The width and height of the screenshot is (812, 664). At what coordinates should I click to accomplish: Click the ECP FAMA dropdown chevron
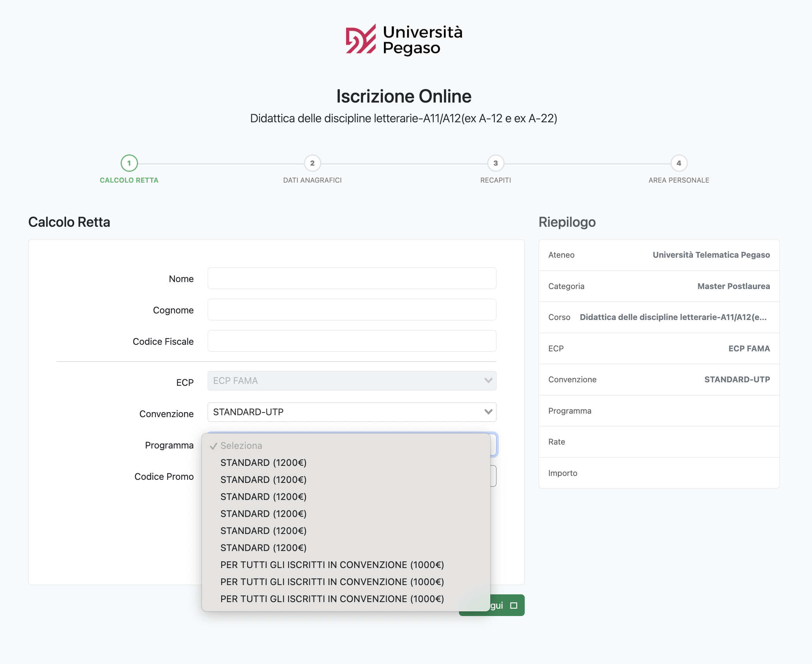pos(488,381)
